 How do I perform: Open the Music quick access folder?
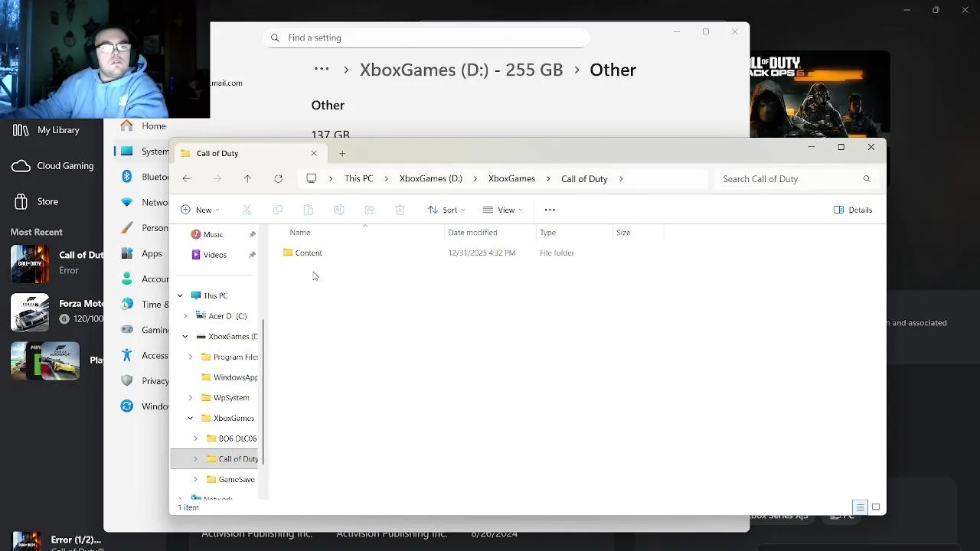tap(213, 234)
